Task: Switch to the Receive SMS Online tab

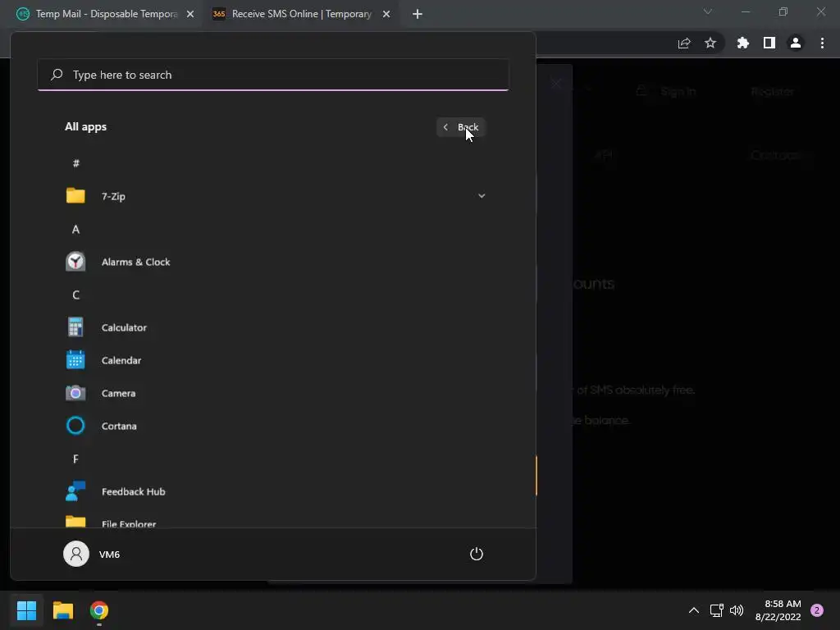Action: point(302,14)
